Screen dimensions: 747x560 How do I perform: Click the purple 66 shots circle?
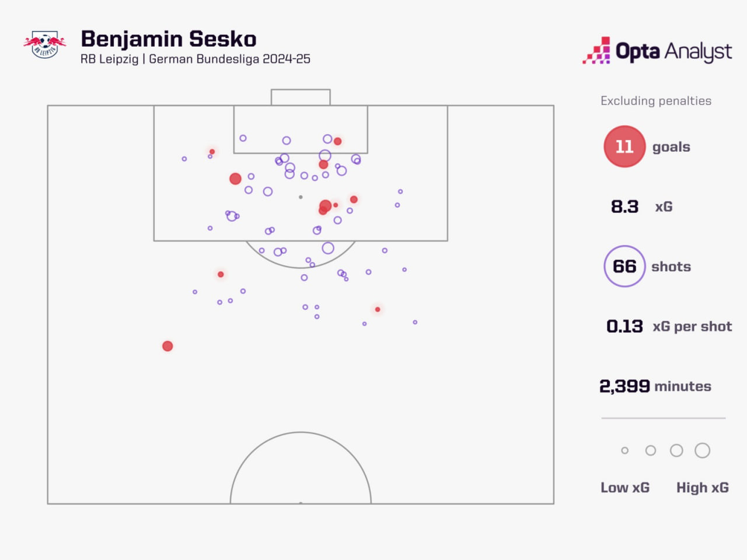624,266
